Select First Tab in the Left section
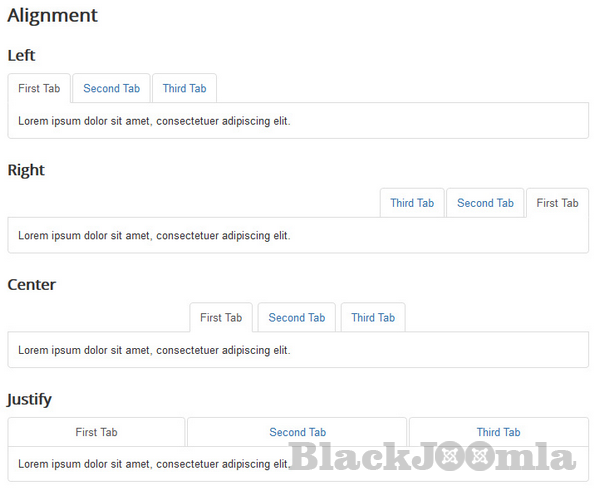 (x=39, y=88)
